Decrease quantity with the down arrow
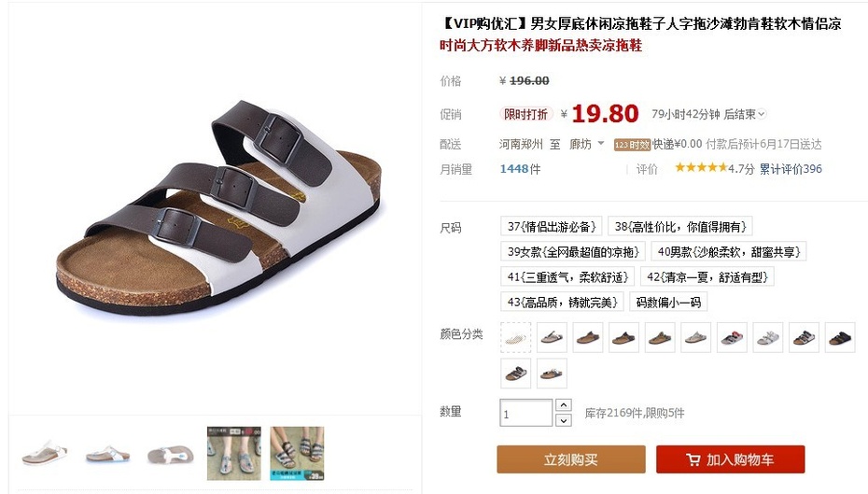The width and height of the screenshot is (868, 494). [564, 420]
